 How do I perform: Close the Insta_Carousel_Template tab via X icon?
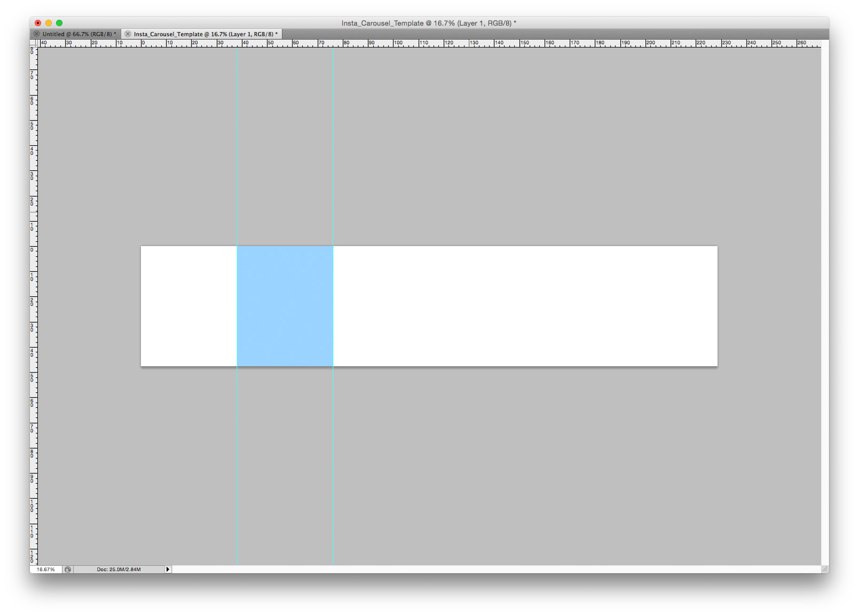point(128,34)
